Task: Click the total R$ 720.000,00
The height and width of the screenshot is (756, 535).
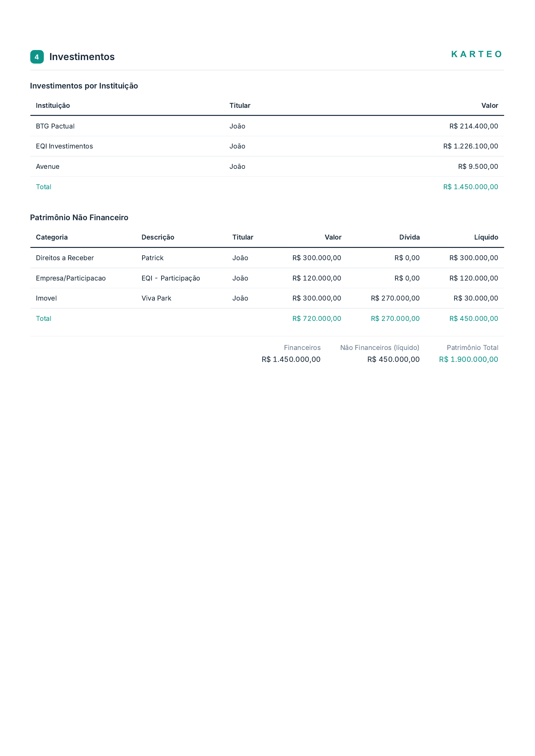Action: pyautogui.click(x=317, y=318)
